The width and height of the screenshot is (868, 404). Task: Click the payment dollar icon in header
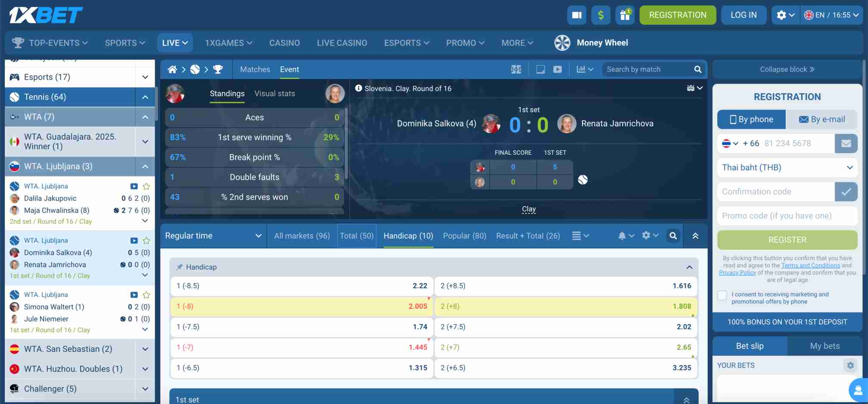point(600,15)
